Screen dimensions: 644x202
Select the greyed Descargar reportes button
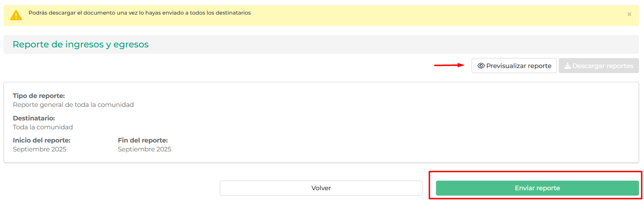599,66
